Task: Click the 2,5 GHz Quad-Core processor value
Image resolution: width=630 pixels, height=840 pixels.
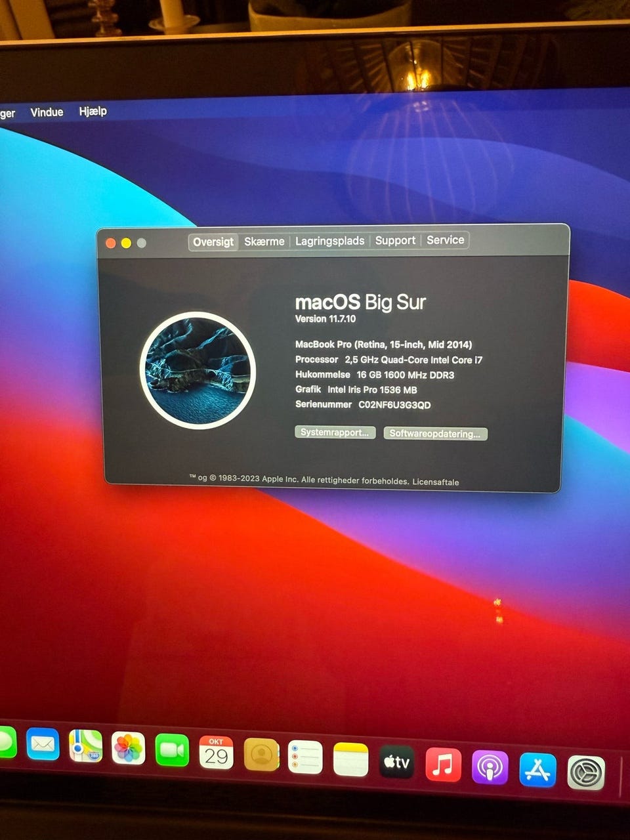Action: point(413,360)
